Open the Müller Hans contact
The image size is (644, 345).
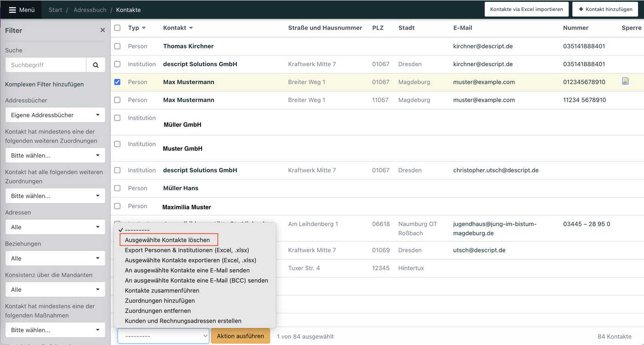point(181,188)
